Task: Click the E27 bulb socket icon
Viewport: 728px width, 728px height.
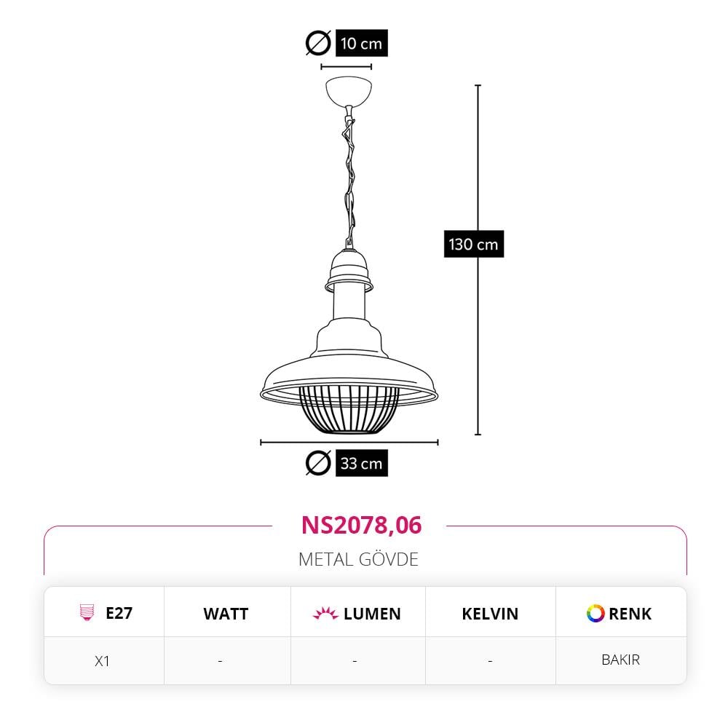Action: pyautogui.click(x=87, y=612)
